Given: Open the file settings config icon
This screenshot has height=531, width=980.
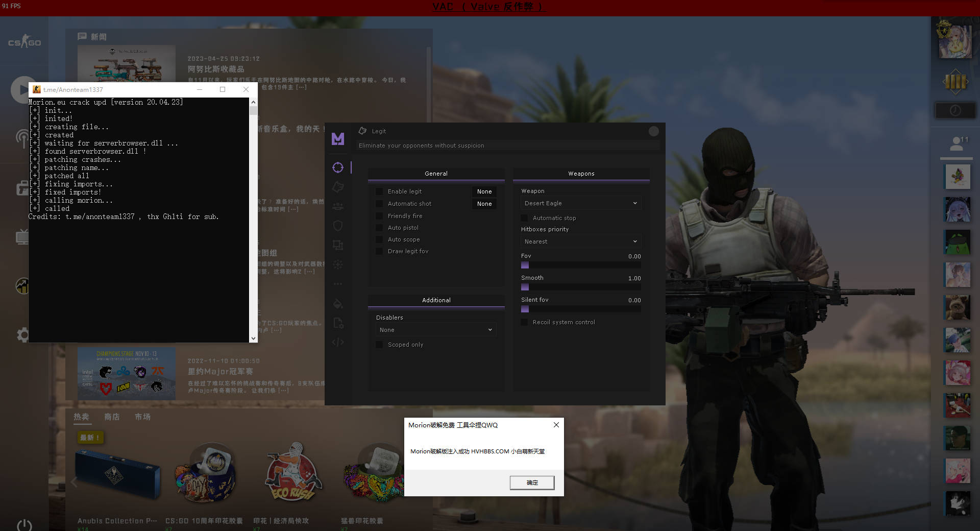Looking at the screenshot, I should (338, 323).
